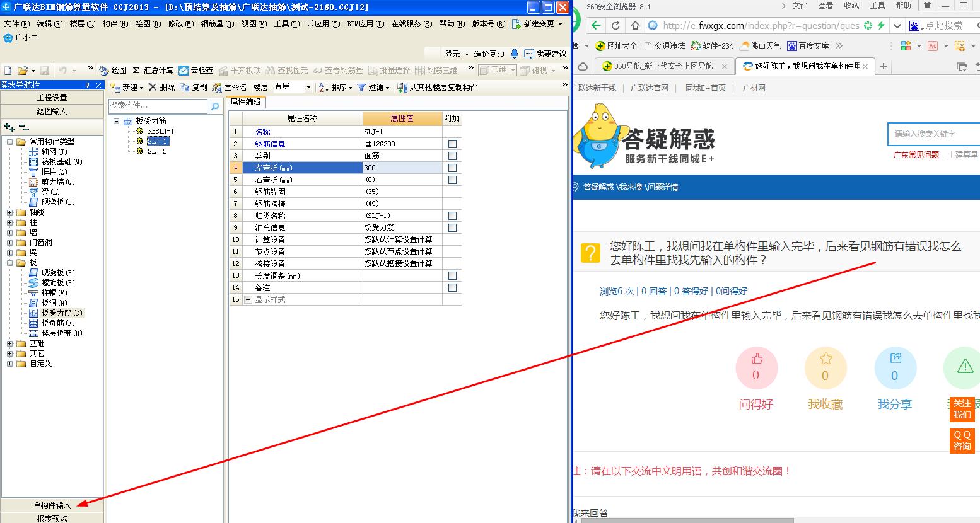Click 我要建议 feedback link
Screen dimensions: 980x523
coord(545,54)
